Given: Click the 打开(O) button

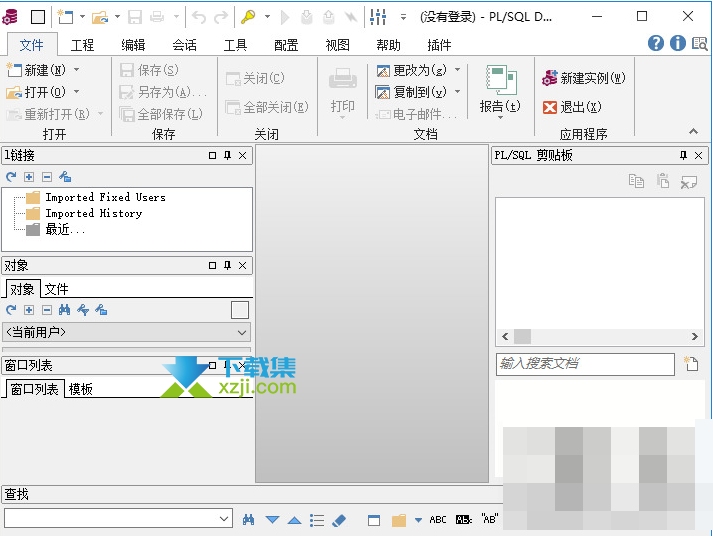Looking at the screenshot, I should click(x=36, y=92).
